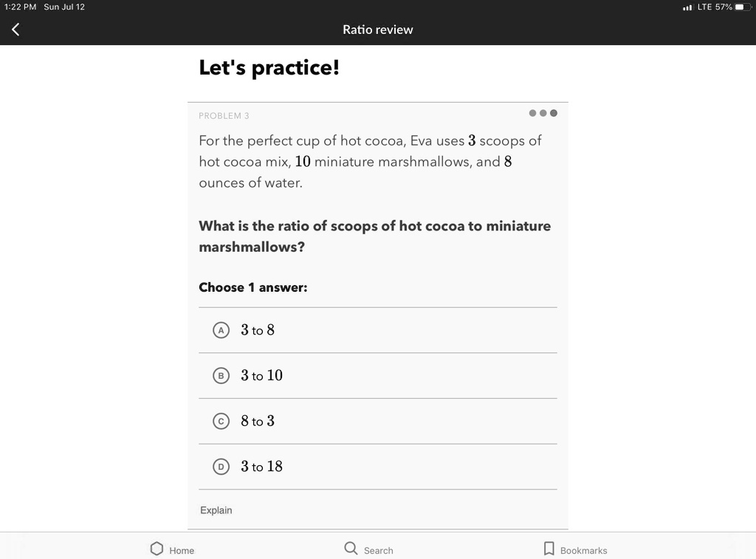
Task: Switch to Search tab at bottom
Action: pyautogui.click(x=368, y=549)
